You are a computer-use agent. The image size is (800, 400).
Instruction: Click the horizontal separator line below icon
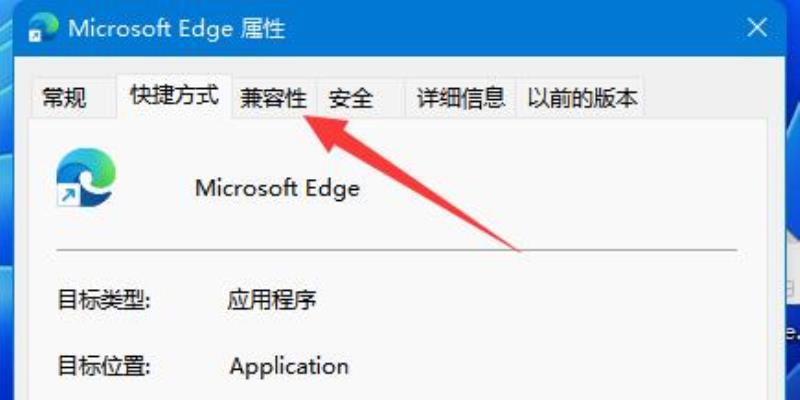pyautogui.click(x=396, y=250)
